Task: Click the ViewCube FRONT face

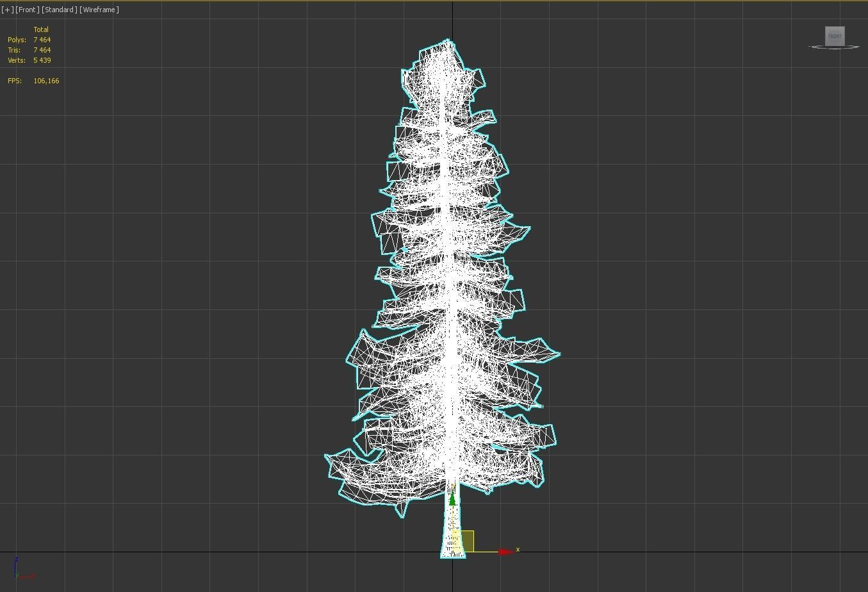Action: click(835, 36)
